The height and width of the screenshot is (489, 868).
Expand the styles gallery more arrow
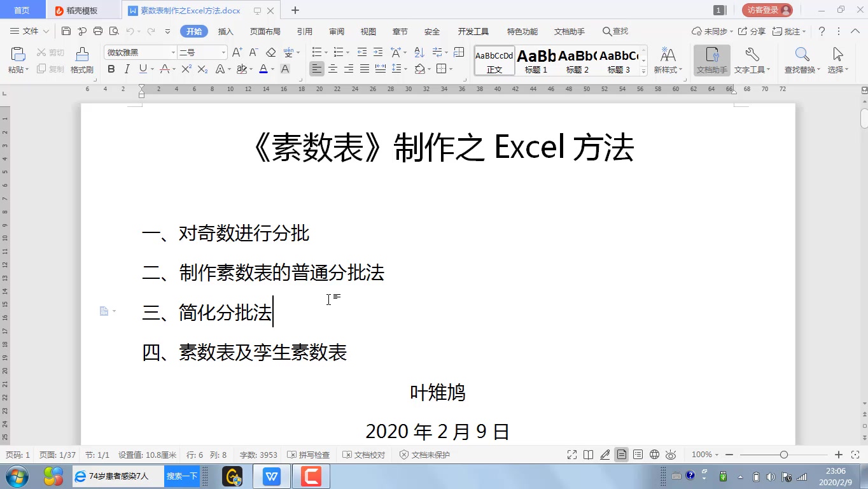(x=644, y=71)
